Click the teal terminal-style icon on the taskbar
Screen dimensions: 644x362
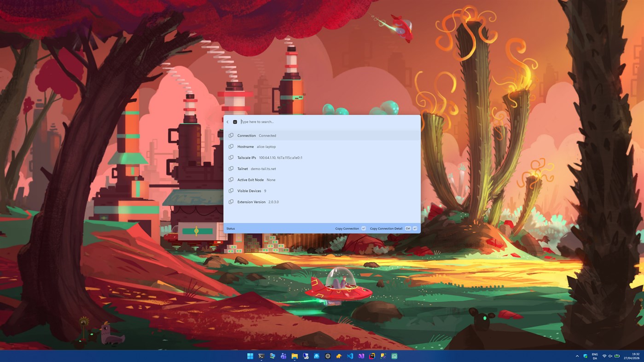click(395, 356)
